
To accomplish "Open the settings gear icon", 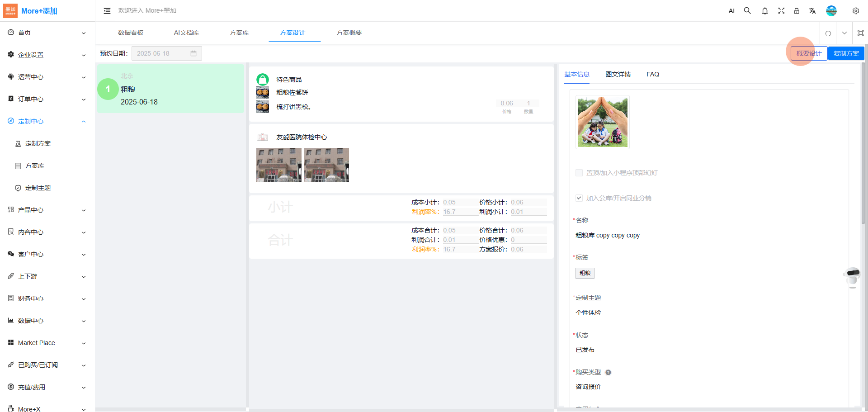I will [x=855, y=11].
